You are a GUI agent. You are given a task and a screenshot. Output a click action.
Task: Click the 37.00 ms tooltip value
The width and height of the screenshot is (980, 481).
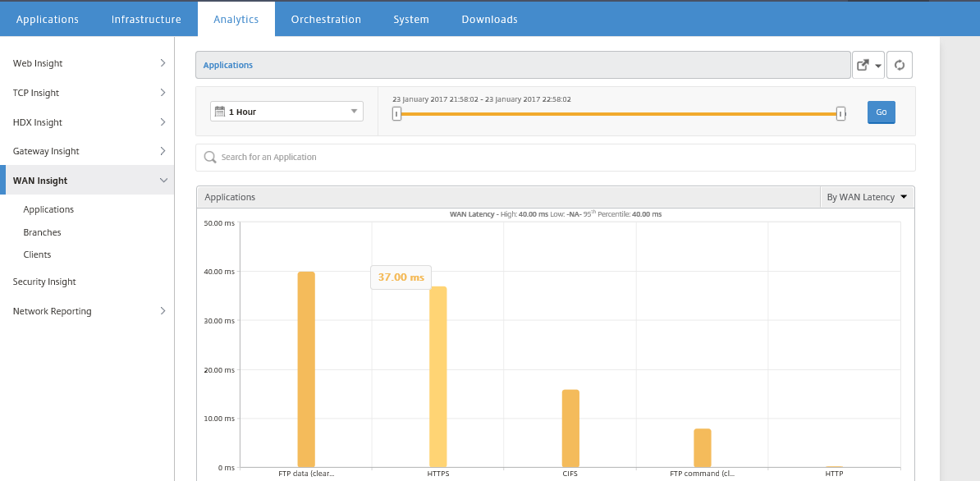tap(401, 277)
